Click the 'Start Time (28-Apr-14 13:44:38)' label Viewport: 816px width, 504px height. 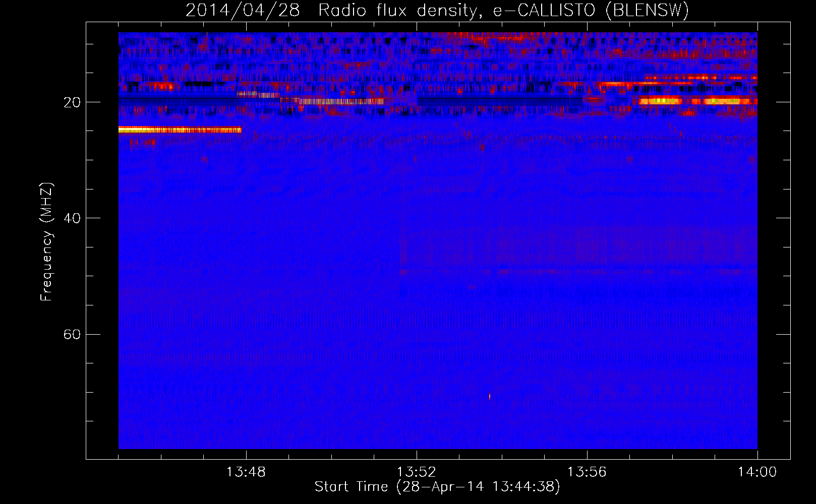point(437,487)
